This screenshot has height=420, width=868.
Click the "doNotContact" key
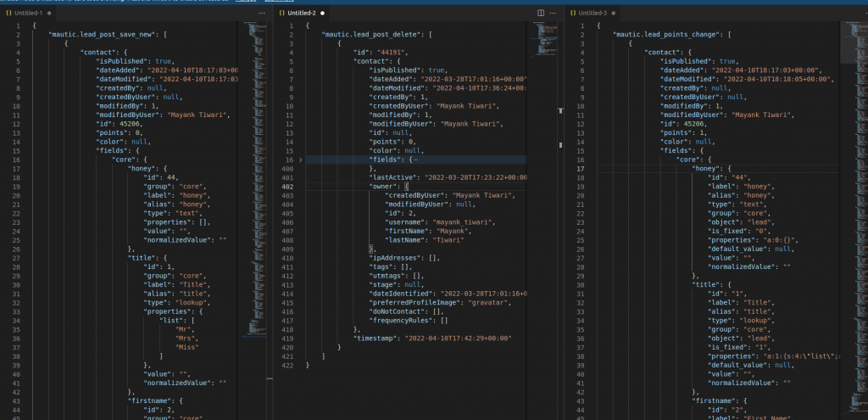click(395, 311)
